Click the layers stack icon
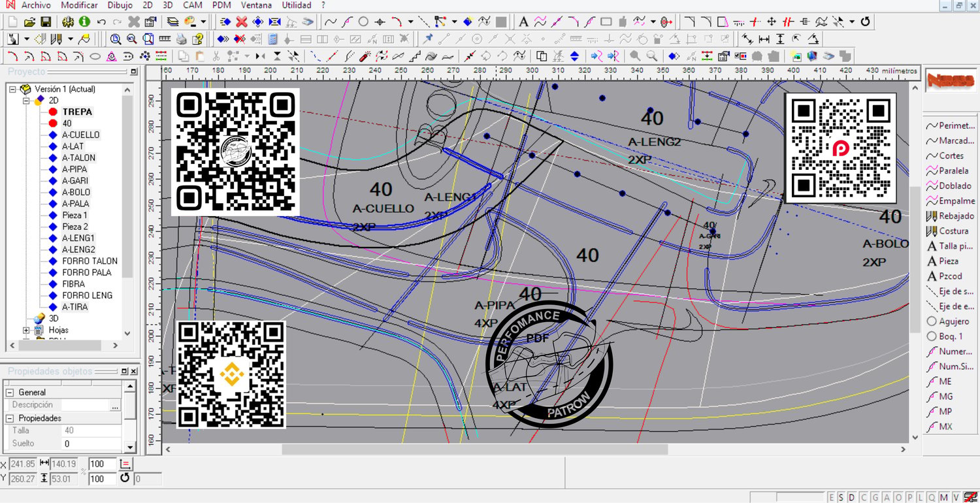The width and height of the screenshot is (980, 503). 172,22
